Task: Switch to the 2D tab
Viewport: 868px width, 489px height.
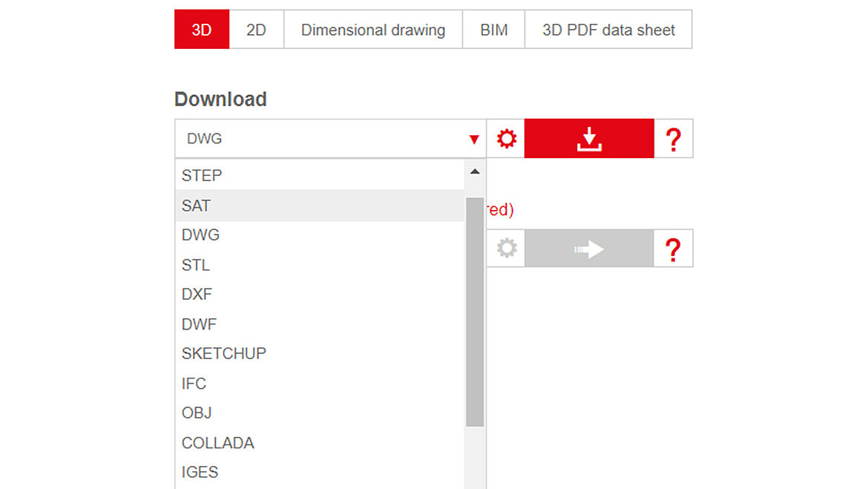Action: pyautogui.click(x=256, y=29)
